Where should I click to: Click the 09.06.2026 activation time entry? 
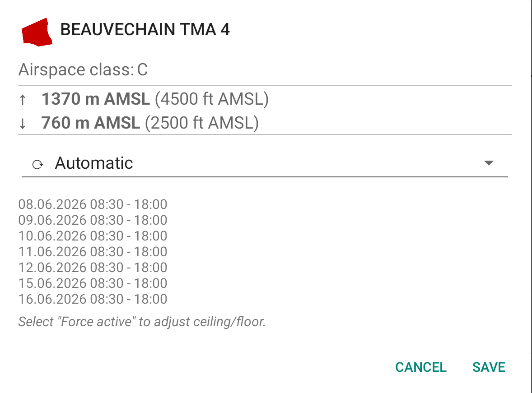(x=93, y=220)
